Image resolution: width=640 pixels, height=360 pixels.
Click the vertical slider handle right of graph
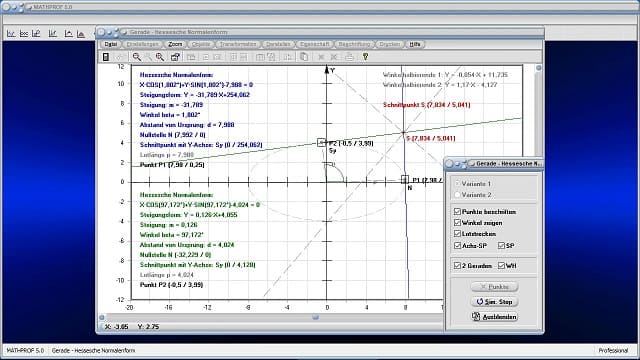tap(538, 68)
